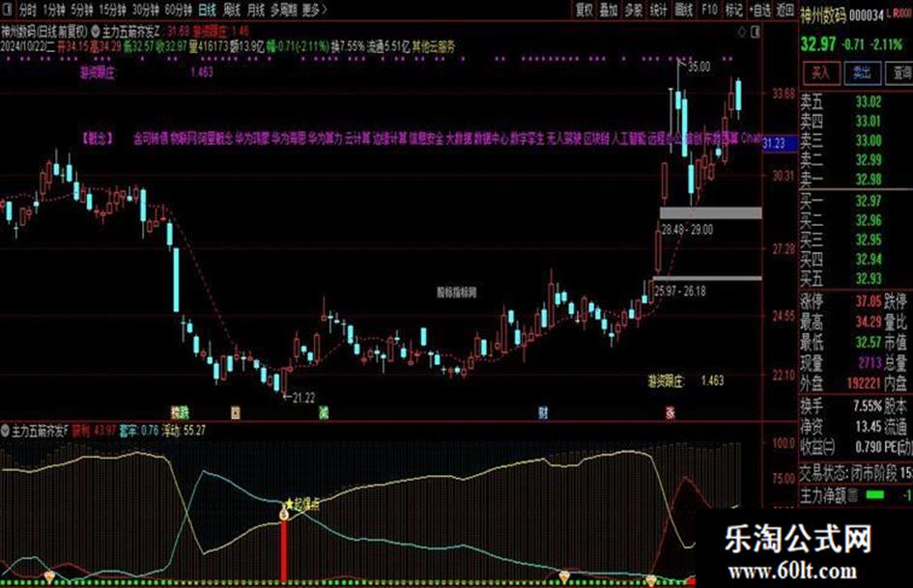Viewport: 913px width, 588px height.
Task: Expand the 更多 periods menu
Action: [x=314, y=10]
